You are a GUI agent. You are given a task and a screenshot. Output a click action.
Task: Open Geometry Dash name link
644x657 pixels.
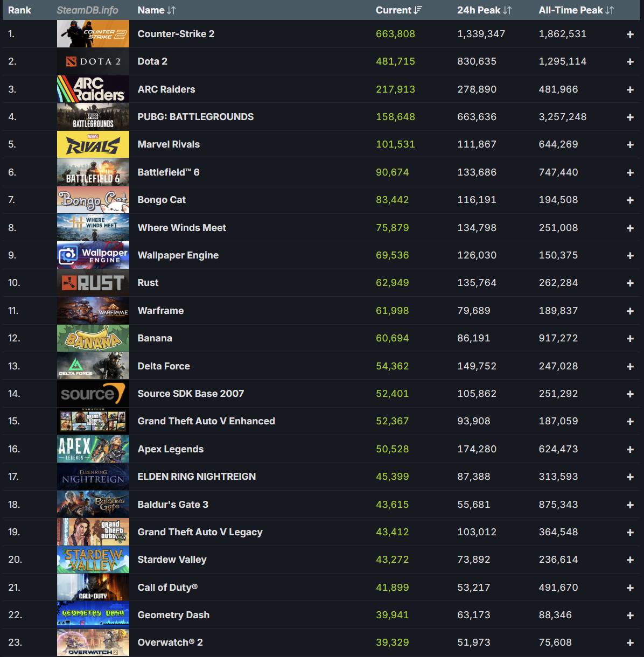(x=173, y=615)
